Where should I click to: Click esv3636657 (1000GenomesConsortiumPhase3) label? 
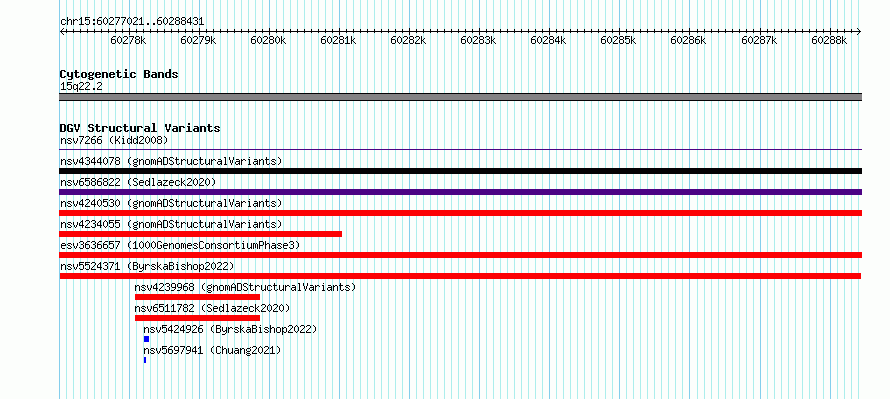tap(180, 245)
